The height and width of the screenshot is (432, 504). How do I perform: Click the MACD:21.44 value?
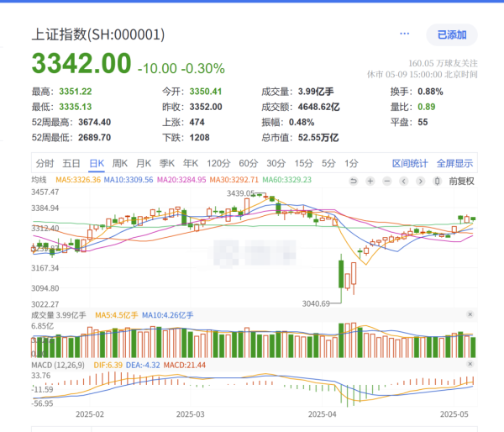click(185, 365)
